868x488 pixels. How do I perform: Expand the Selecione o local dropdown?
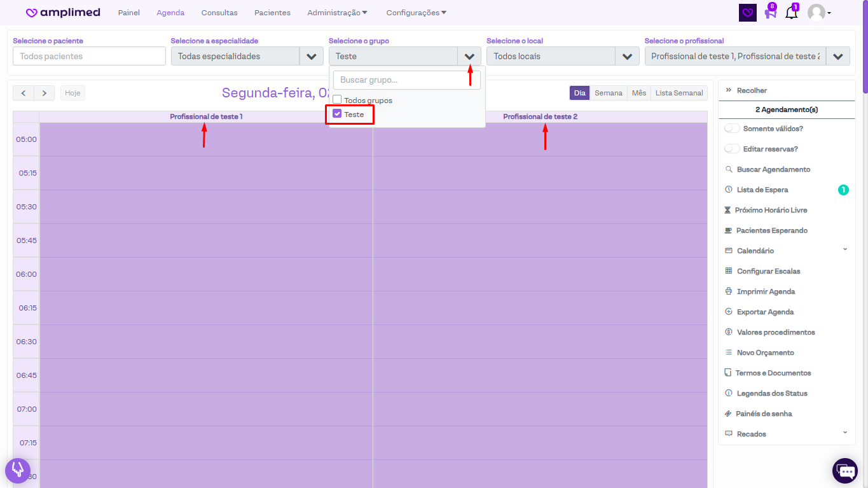point(627,56)
